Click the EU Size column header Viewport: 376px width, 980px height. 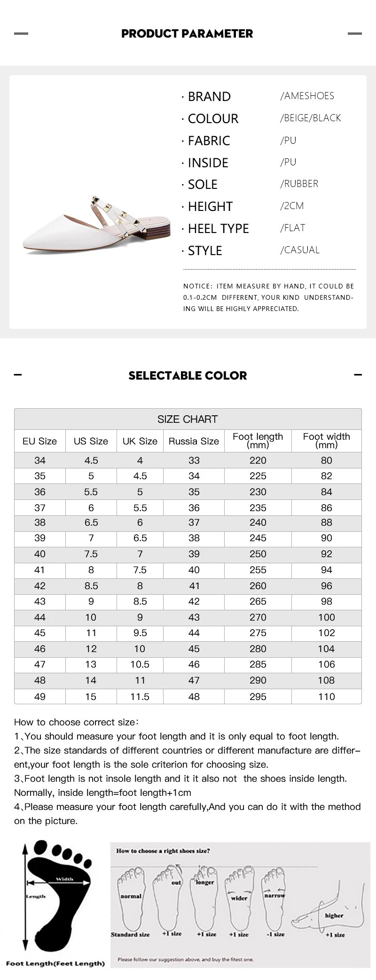40,441
